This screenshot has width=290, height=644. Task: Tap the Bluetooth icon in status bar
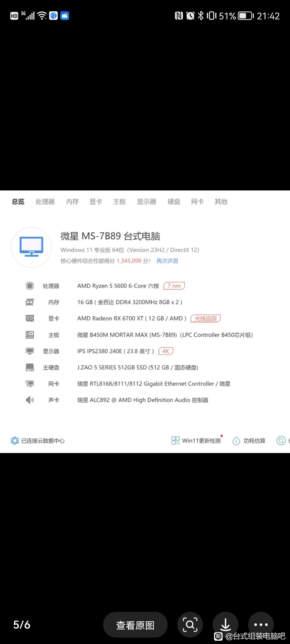click(x=201, y=16)
